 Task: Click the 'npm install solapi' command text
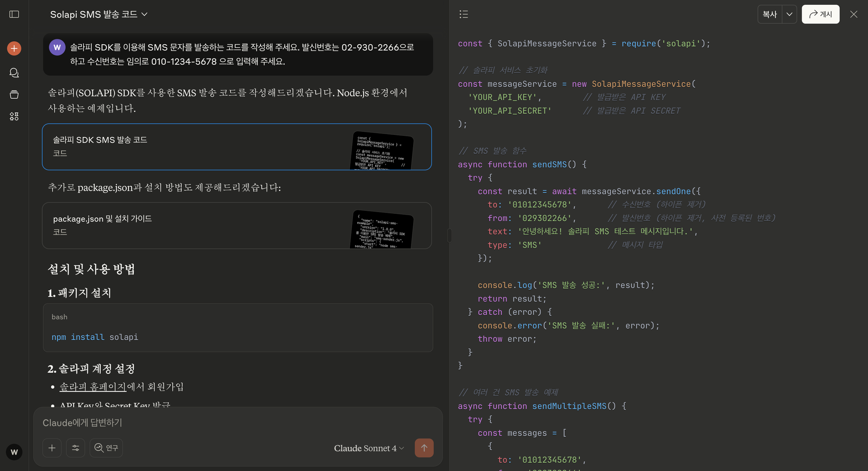(95, 337)
